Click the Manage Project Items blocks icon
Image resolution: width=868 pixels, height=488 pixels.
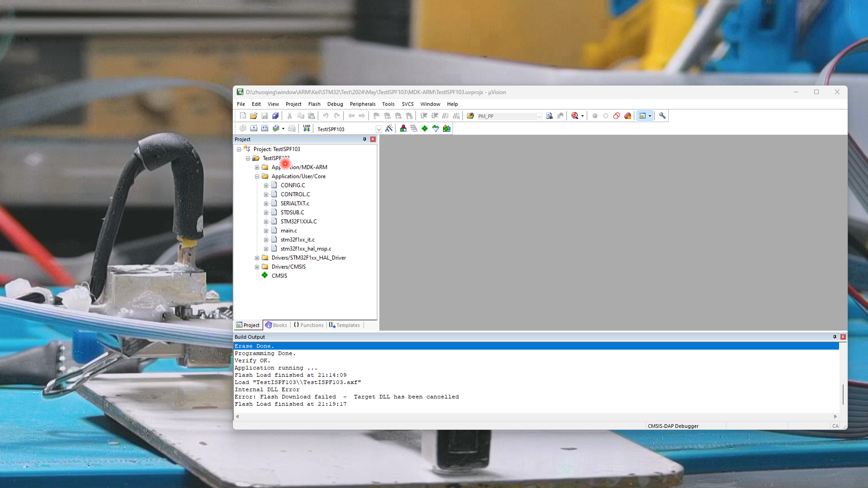pos(403,129)
